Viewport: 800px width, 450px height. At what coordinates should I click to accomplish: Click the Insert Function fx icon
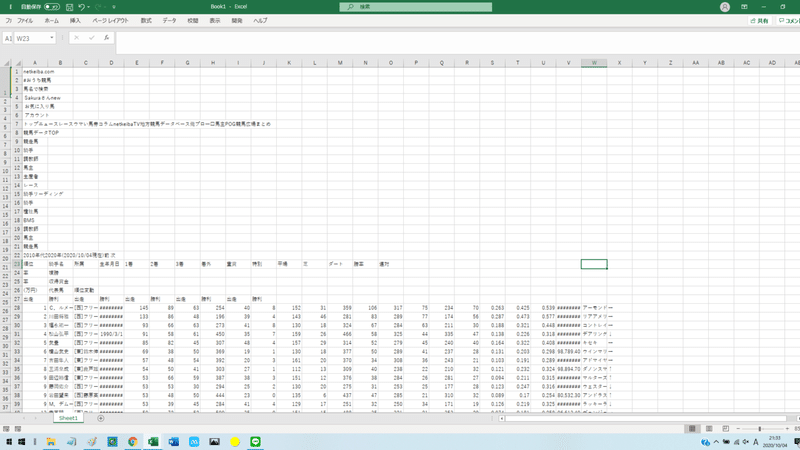(106, 38)
